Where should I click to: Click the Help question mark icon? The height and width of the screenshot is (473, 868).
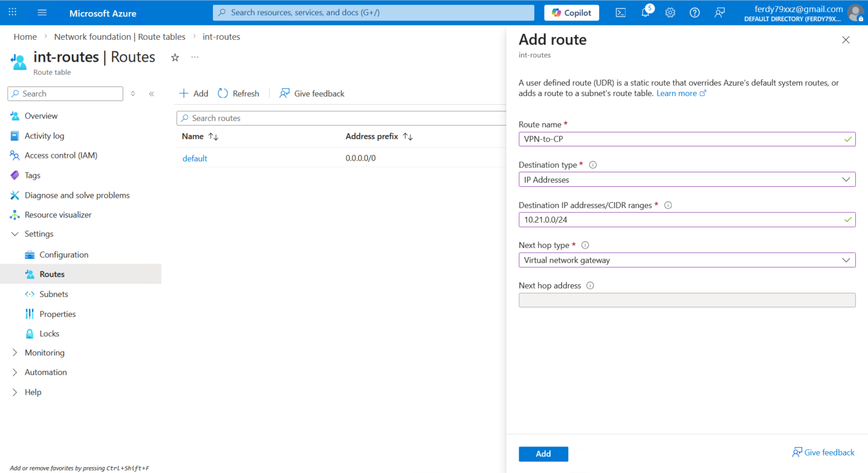695,13
